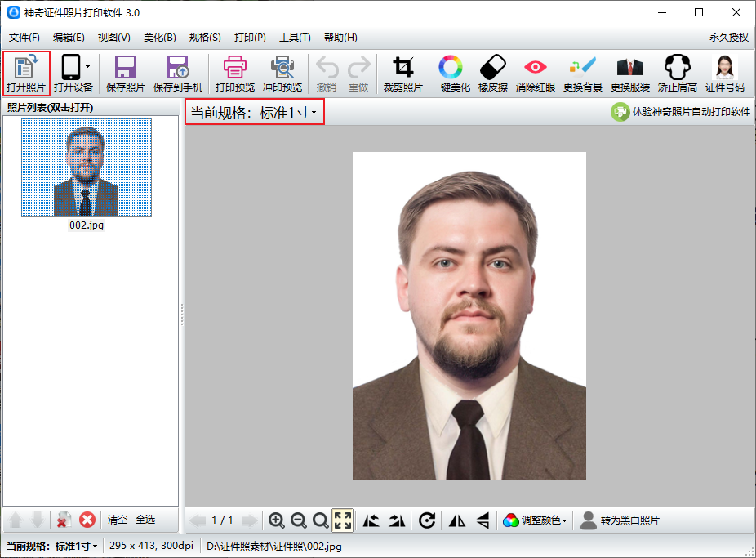The width and height of the screenshot is (756, 558).
Task: Click the zoom out magnifier
Action: pos(299,520)
